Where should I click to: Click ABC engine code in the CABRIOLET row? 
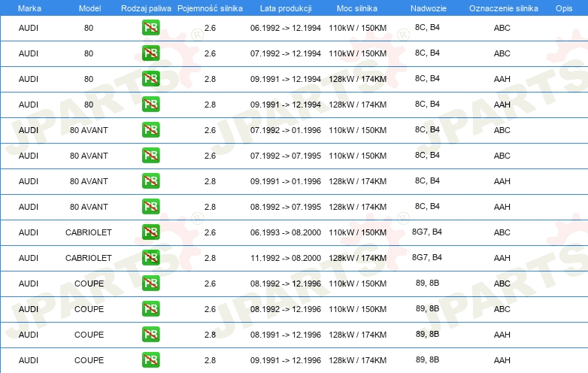[x=502, y=232]
